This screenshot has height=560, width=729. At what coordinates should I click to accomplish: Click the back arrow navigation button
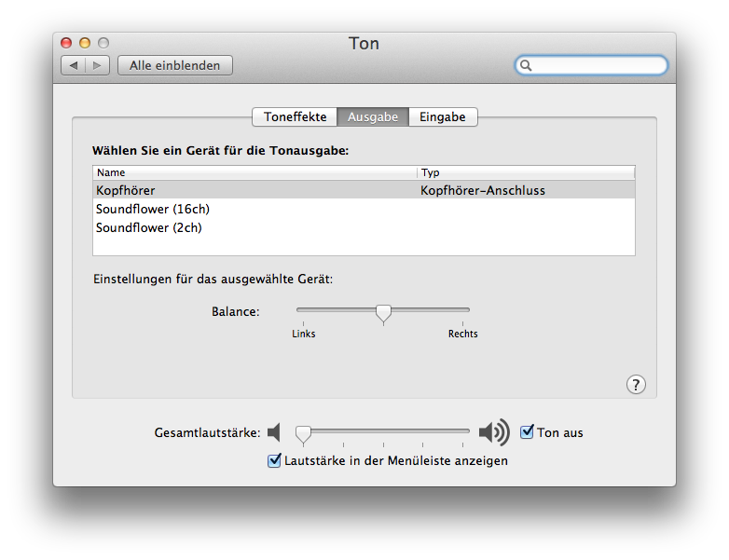(74, 65)
